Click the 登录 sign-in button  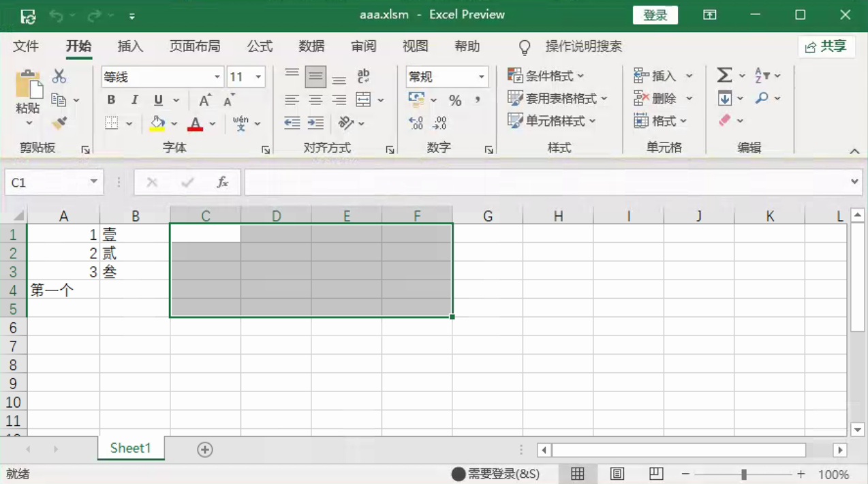point(655,15)
